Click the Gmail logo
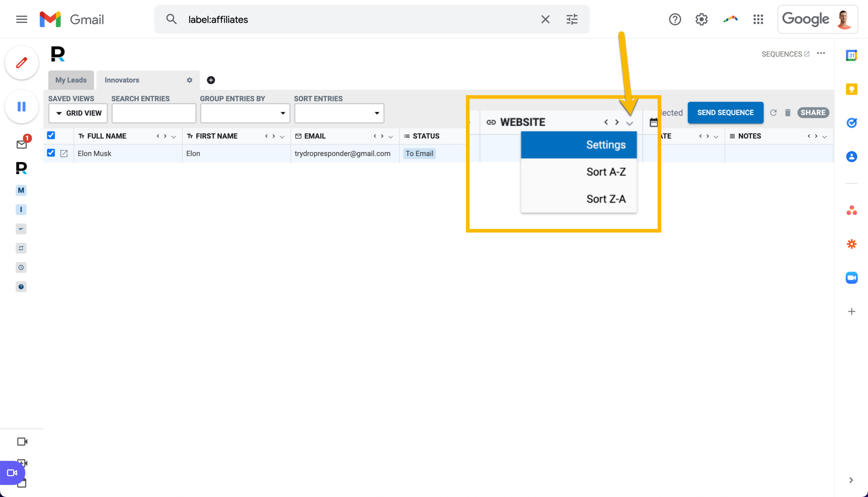This screenshot has height=497, width=868. point(72,19)
